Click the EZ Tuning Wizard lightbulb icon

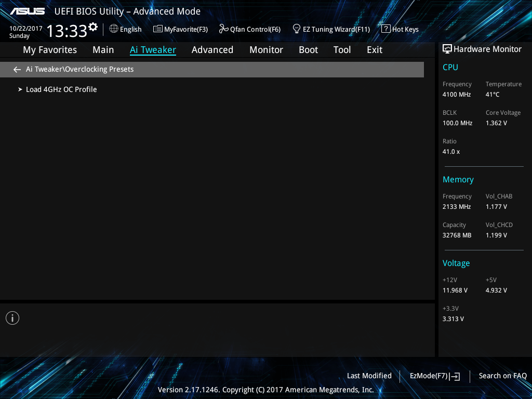pyautogui.click(x=297, y=29)
